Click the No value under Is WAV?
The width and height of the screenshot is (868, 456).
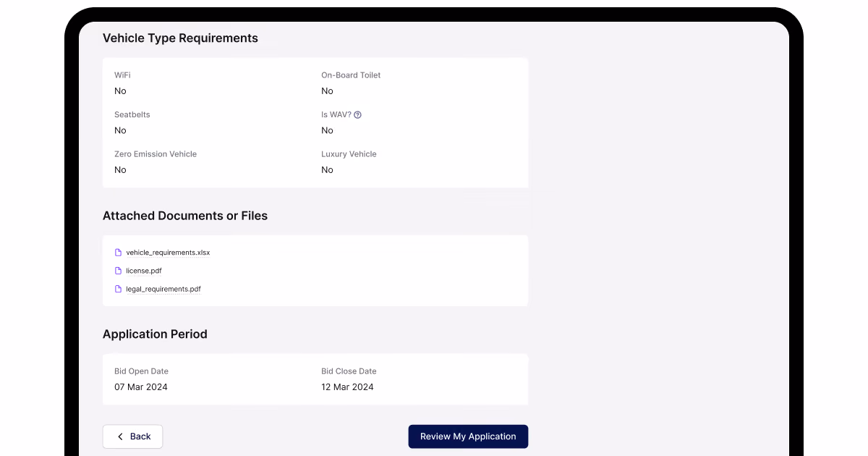(x=327, y=130)
